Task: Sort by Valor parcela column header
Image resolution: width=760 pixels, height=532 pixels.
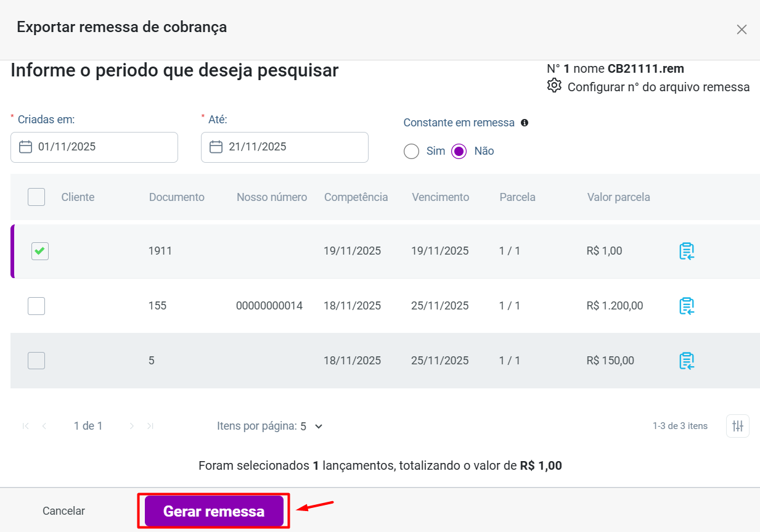Action: [x=619, y=197]
